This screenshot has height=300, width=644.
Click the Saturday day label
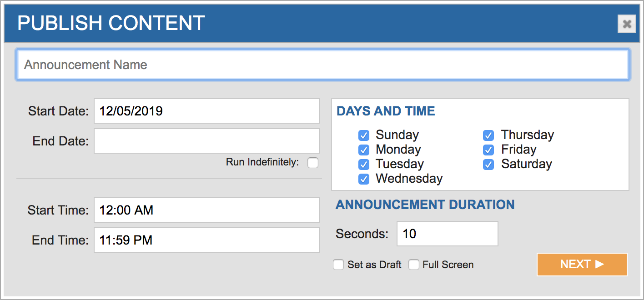point(526,164)
